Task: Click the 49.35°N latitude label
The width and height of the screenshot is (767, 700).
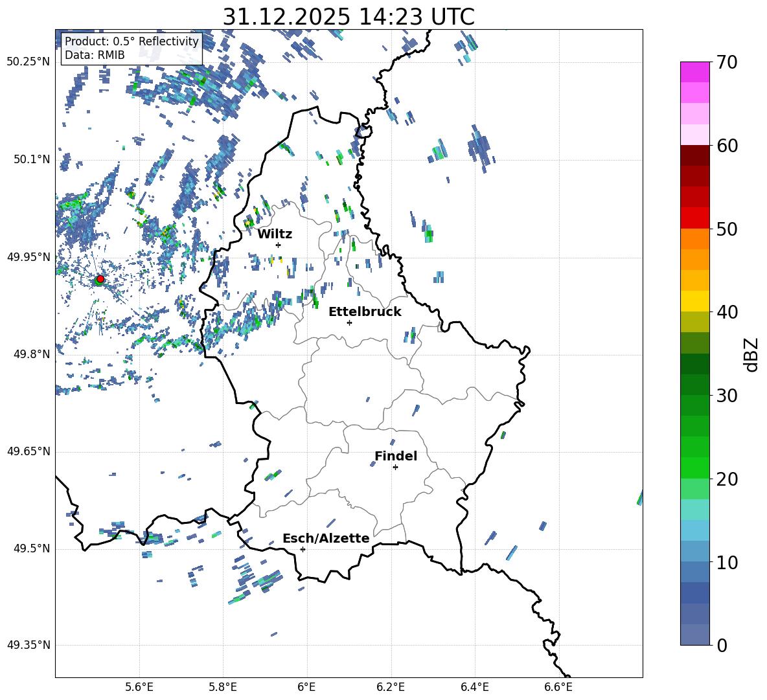Action: (29, 645)
